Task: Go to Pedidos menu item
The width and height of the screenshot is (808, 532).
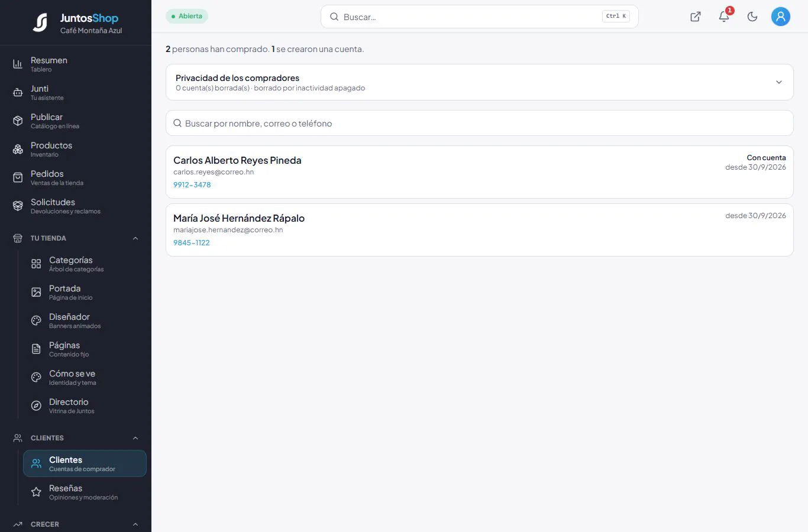Action: click(x=76, y=177)
